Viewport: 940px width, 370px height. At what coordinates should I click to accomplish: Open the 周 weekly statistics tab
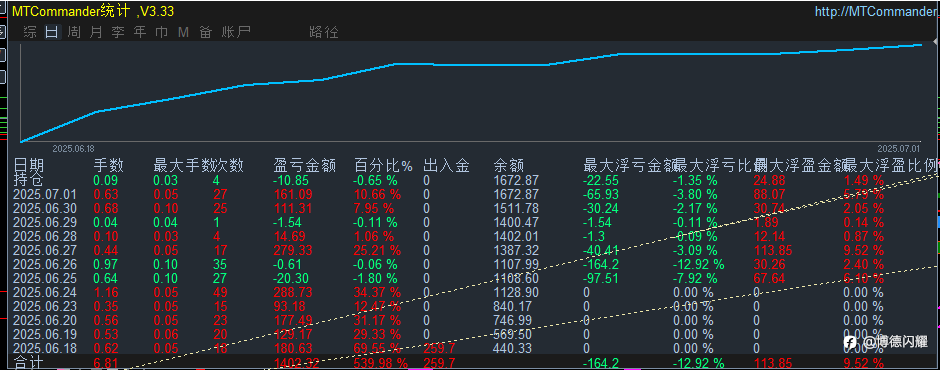tap(74, 32)
